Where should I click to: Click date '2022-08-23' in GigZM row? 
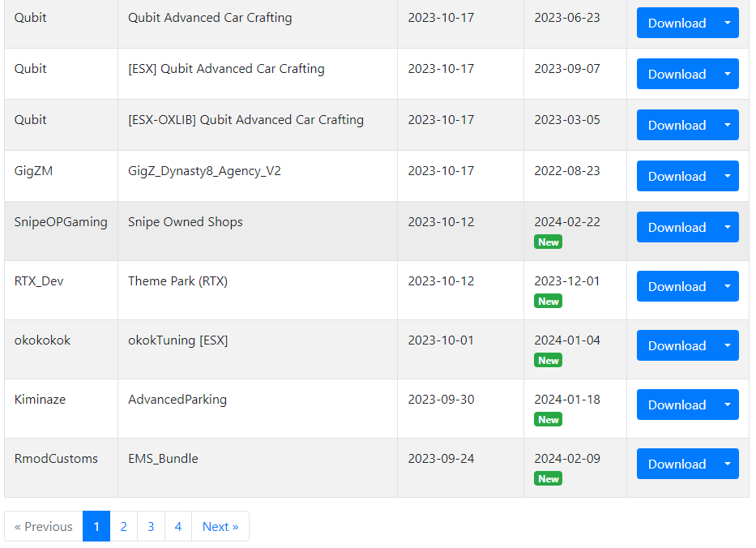pos(567,171)
